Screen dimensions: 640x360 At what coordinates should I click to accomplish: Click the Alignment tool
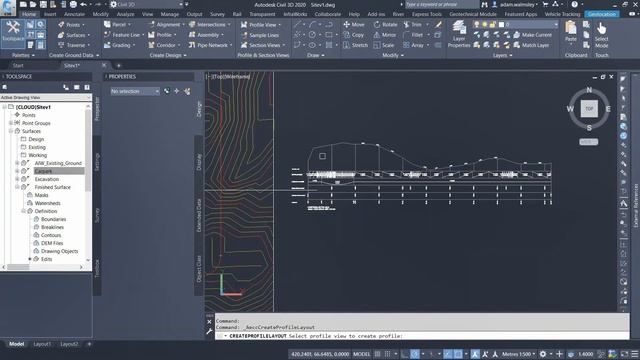coord(166,24)
